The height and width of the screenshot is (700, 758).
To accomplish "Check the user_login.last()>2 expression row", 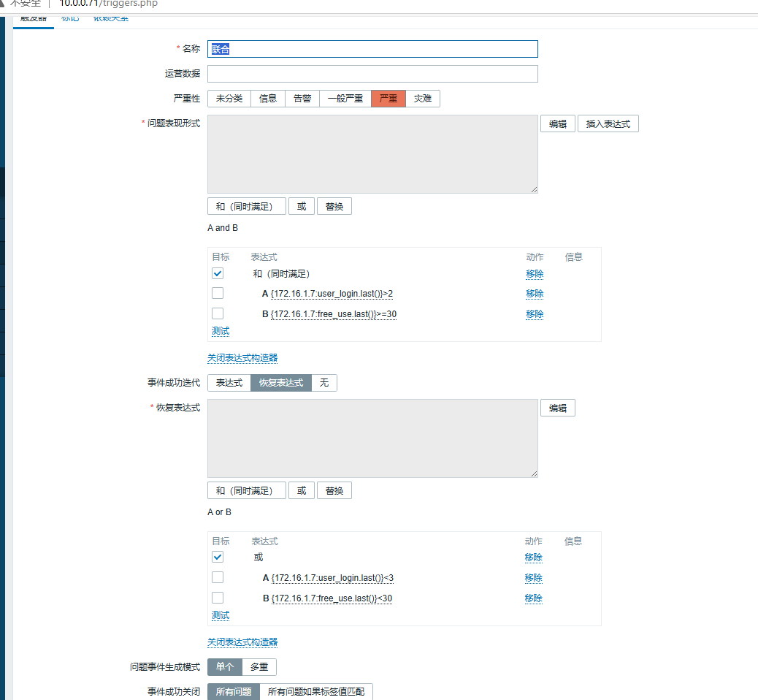I will click(218, 293).
